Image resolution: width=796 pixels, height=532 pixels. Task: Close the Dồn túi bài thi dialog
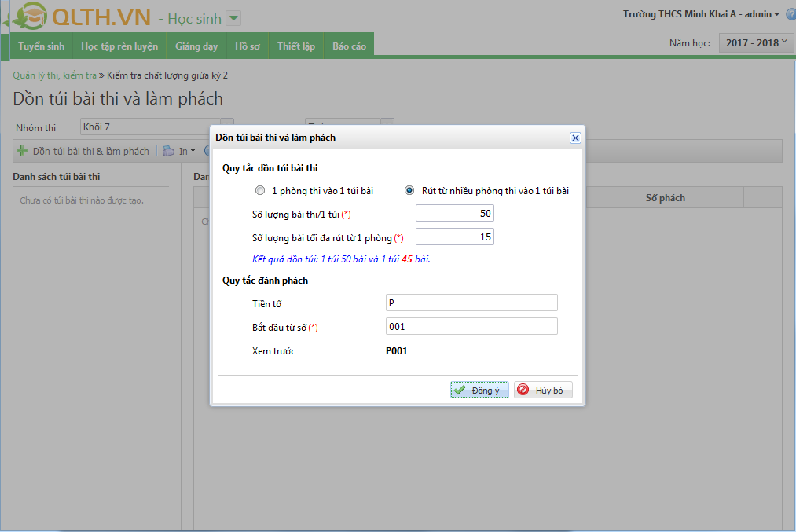tap(575, 138)
